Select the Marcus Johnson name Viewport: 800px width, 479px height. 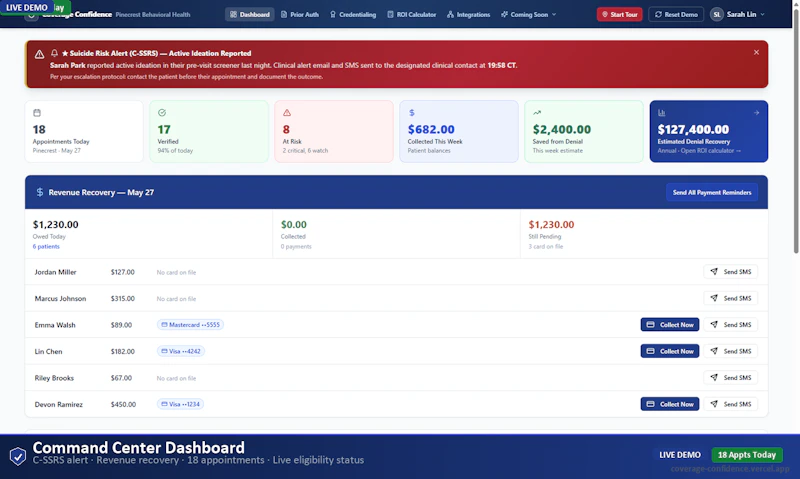pos(60,299)
